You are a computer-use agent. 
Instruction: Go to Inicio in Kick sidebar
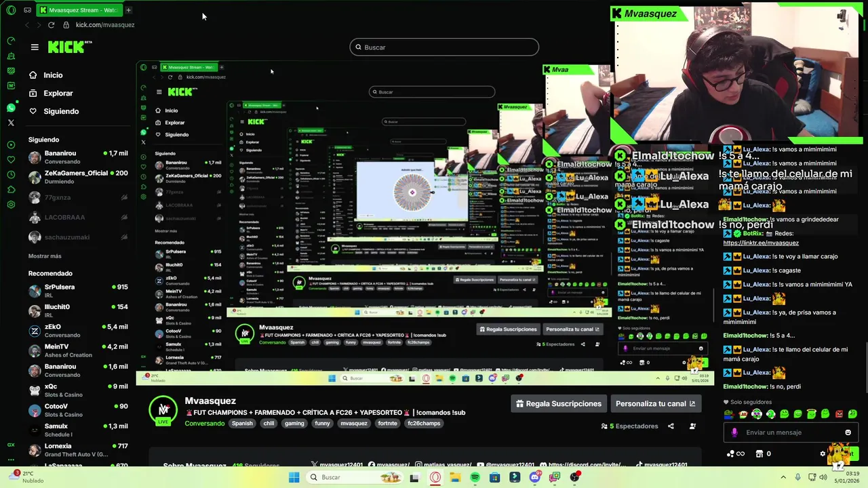click(x=53, y=75)
